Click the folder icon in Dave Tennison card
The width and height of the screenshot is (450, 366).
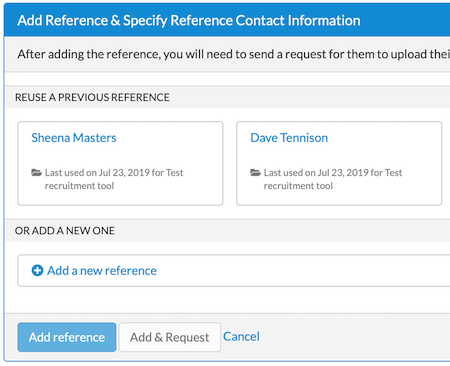[x=255, y=172]
